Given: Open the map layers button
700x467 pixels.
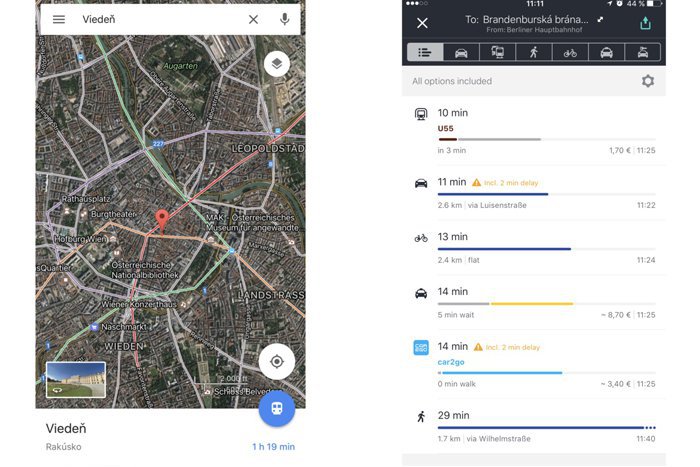Looking at the screenshot, I should [x=277, y=64].
